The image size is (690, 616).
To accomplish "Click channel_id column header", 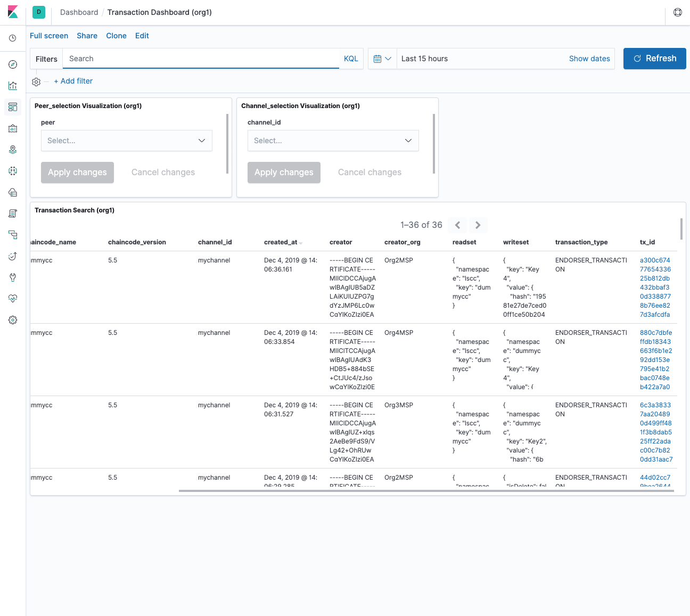I will coord(215,242).
